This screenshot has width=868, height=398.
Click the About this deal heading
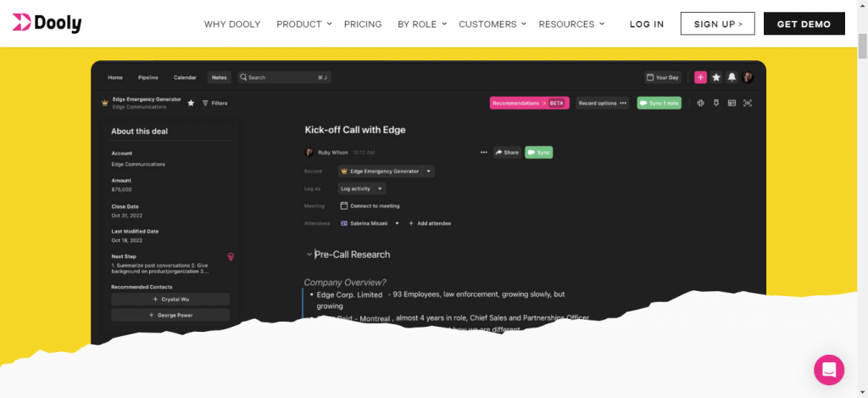point(140,132)
